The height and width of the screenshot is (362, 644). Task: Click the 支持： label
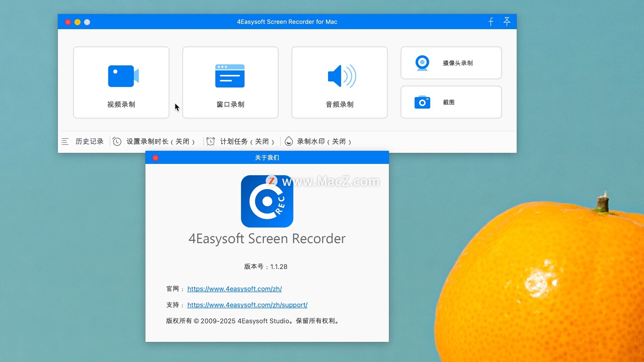pos(175,305)
